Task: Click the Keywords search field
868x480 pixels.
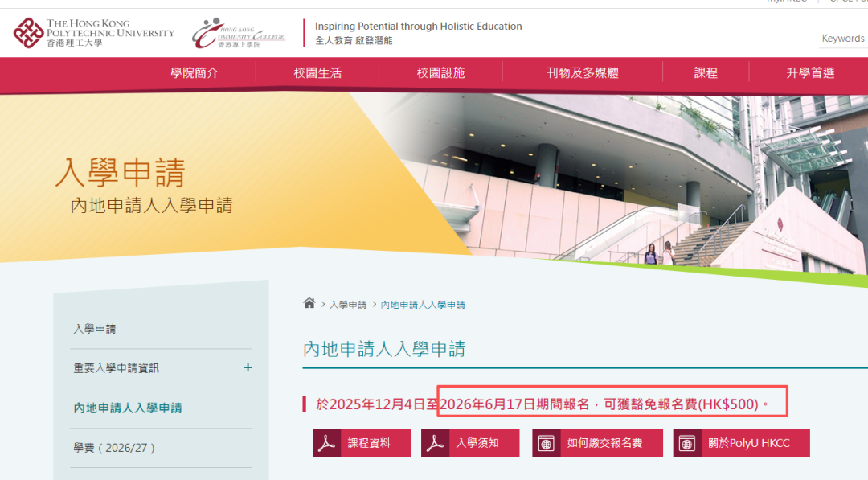Action: 844,39
